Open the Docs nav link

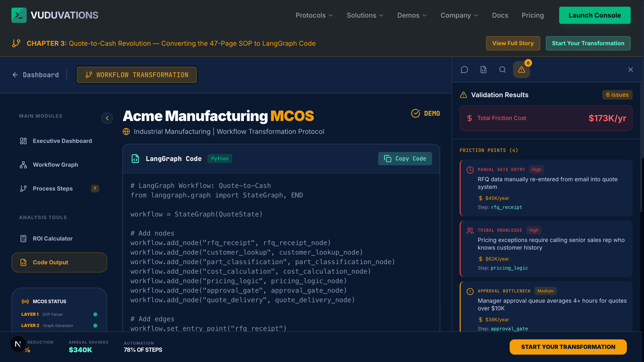[500, 15]
